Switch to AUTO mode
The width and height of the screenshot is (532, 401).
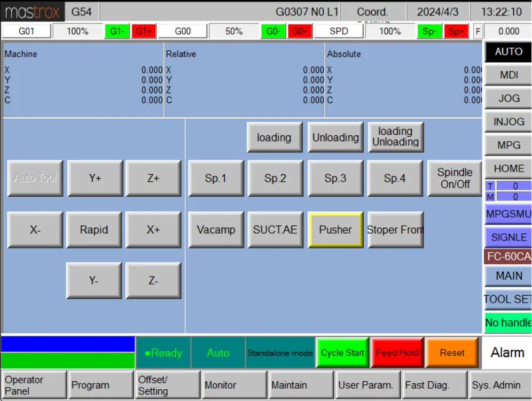point(508,52)
